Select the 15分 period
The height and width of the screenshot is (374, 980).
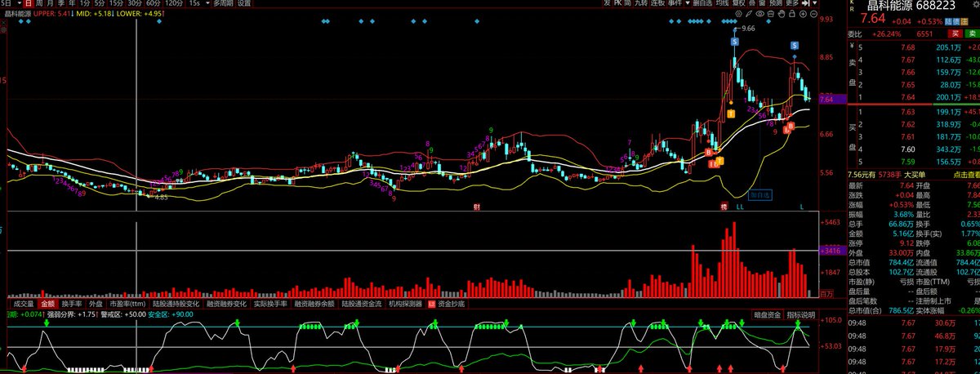coord(117,4)
